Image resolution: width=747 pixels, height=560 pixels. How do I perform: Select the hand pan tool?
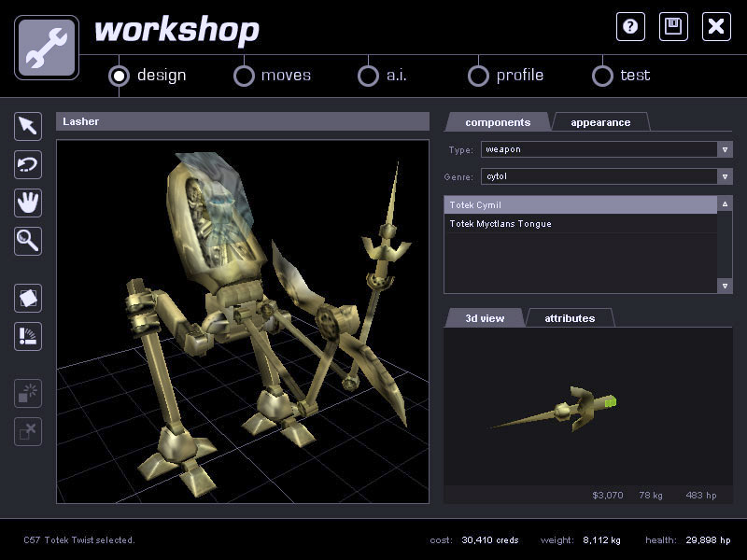[28, 203]
